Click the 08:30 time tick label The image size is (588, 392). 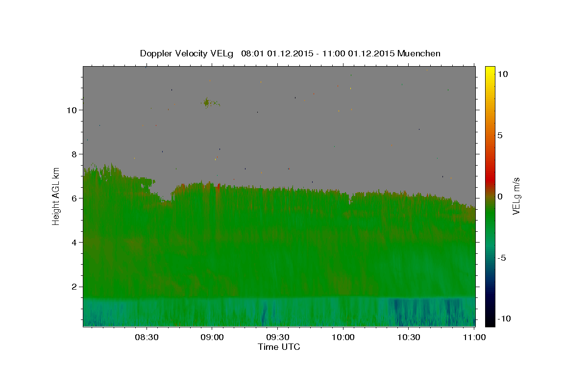coord(146,337)
